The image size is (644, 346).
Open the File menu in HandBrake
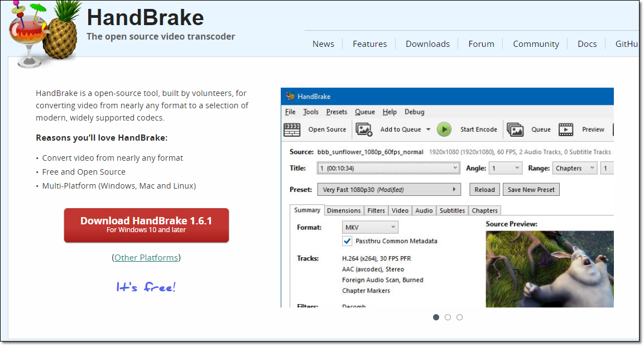[x=290, y=112]
